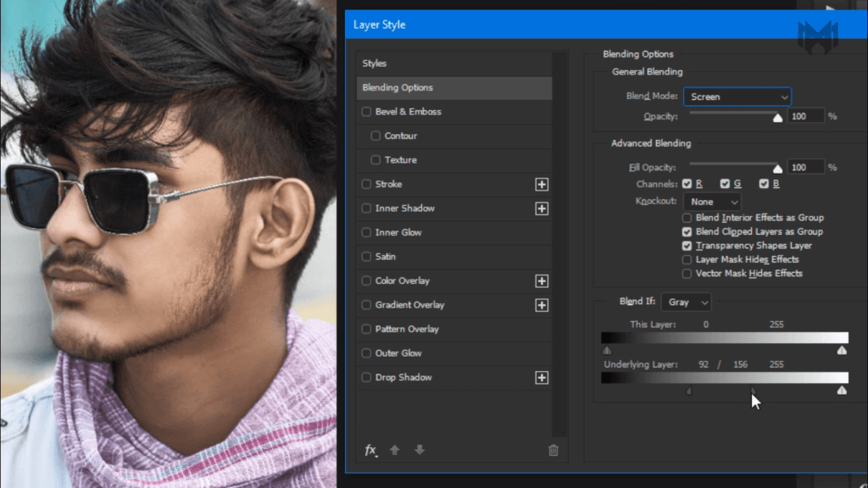The image size is (868, 488).
Task: Open the Bevel & Emboss settings row
Action: click(x=454, y=112)
